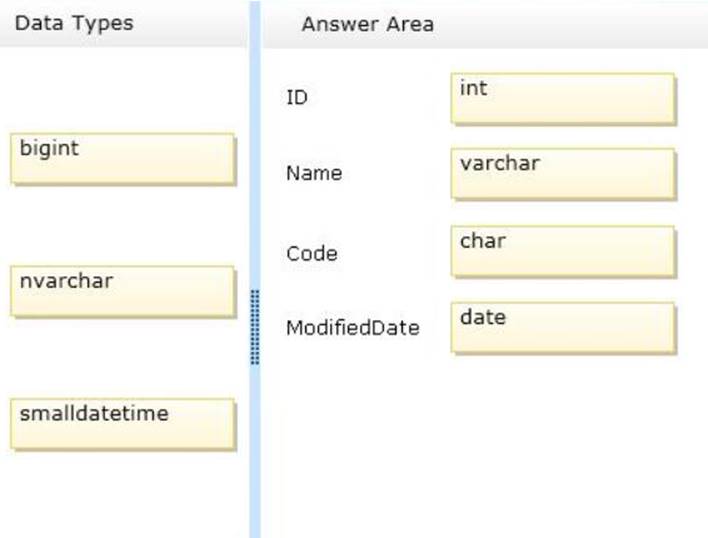Click the varchar box beside Name
Screen dimensions: 708x538
563,174
